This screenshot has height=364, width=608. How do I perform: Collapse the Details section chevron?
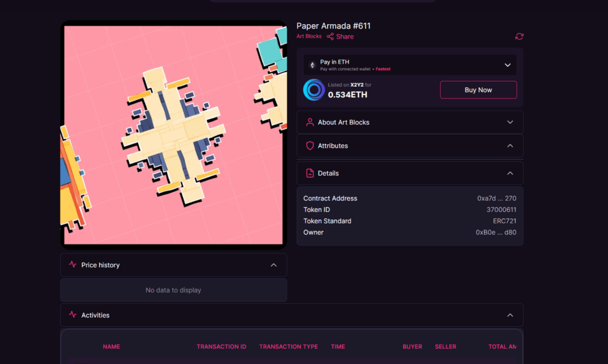(x=509, y=173)
